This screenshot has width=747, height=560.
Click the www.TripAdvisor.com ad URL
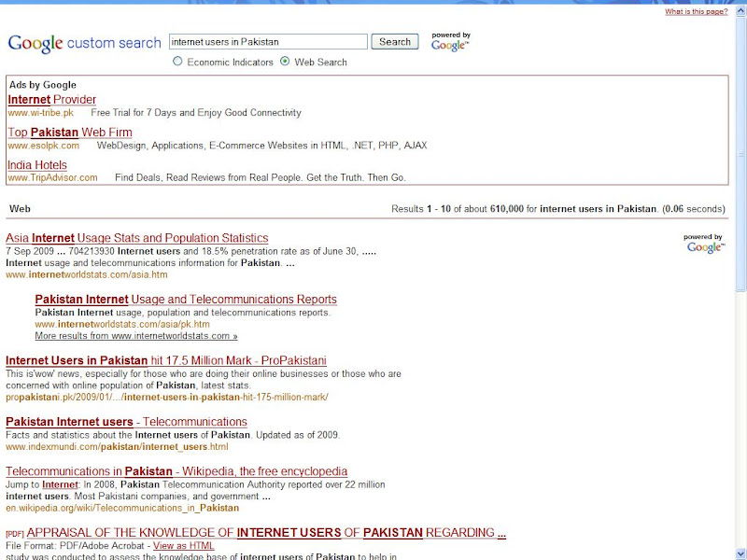pos(52,177)
